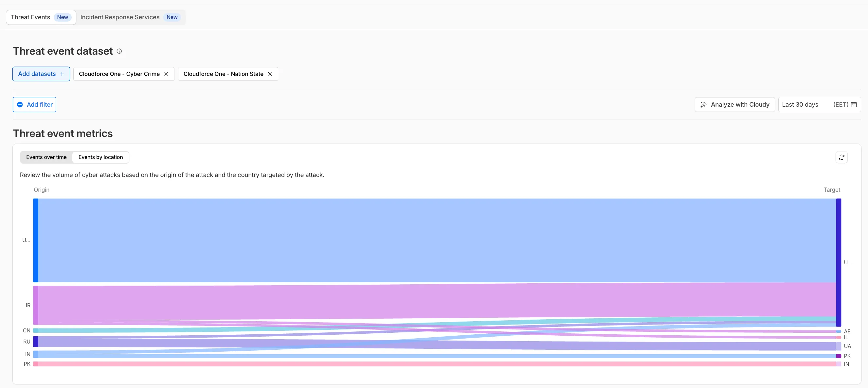Switch to the Events by location tab
This screenshot has width=868, height=388.
100,157
